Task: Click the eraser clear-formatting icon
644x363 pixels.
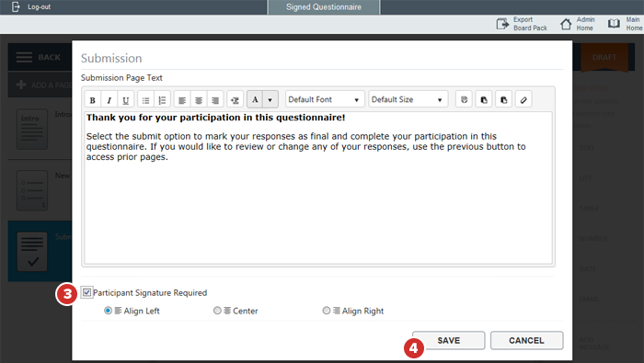Action: click(523, 99)
